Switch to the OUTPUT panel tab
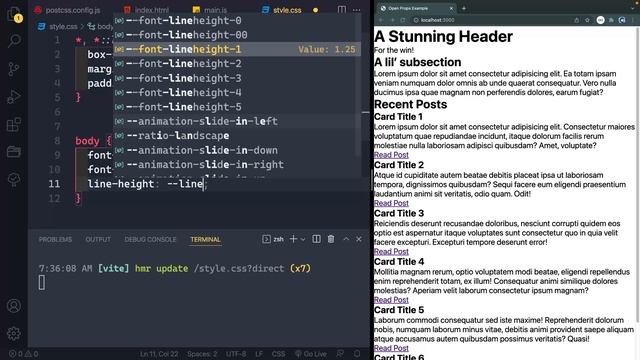Screen dimensions: 640x360 (x=98, y=240)
